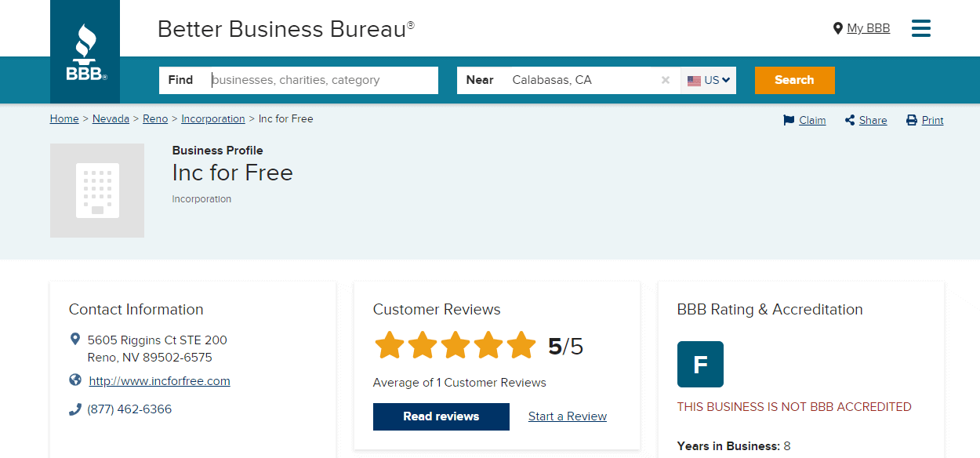Visit http://www.incforfree.com website link

coord(160,381)
